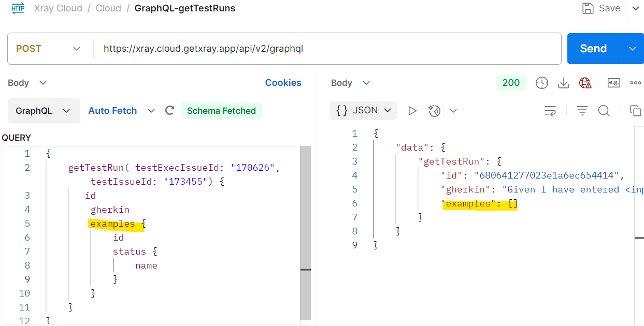Click the "data" key in response

click(413, 147)
